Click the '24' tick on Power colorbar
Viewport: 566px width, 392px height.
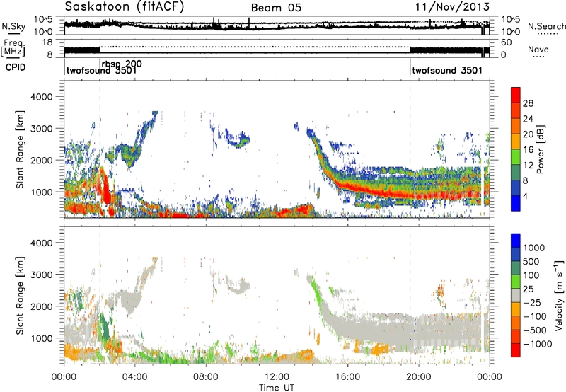(528, 119)
